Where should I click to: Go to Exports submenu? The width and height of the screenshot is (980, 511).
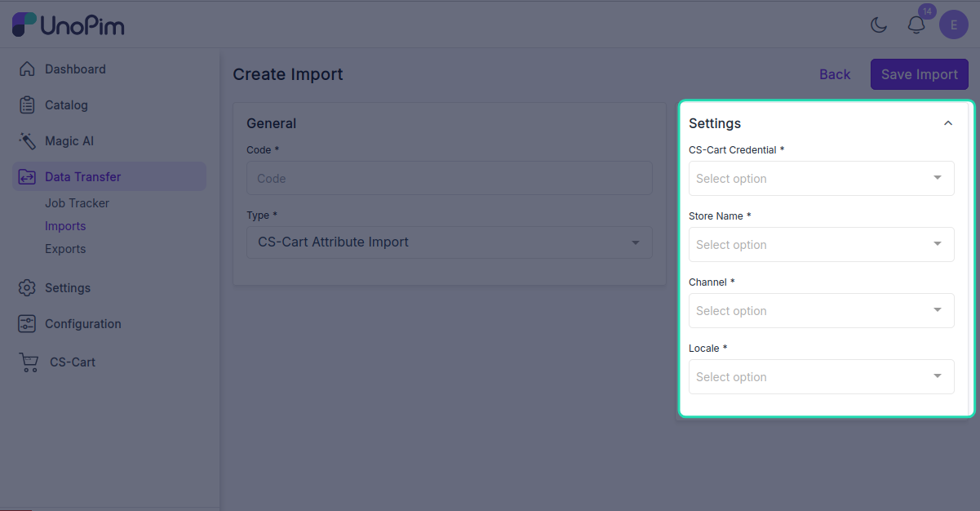(x=65, y=249)
